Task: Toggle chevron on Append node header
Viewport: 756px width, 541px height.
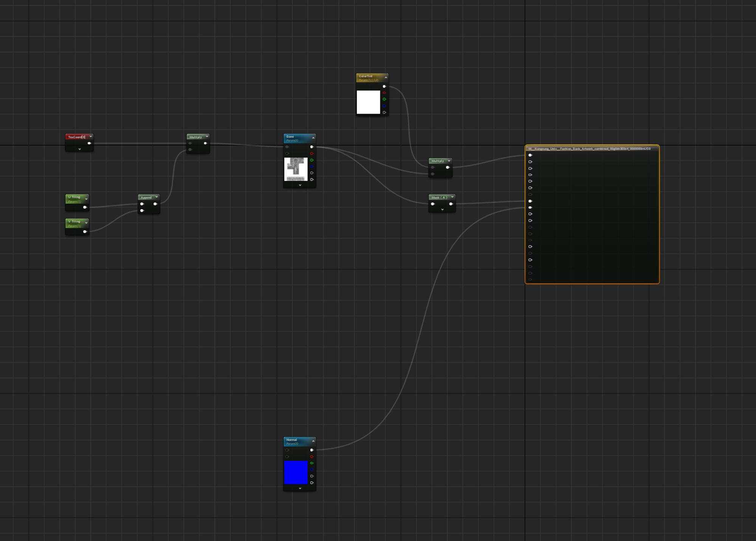Action: coord(156,197)
